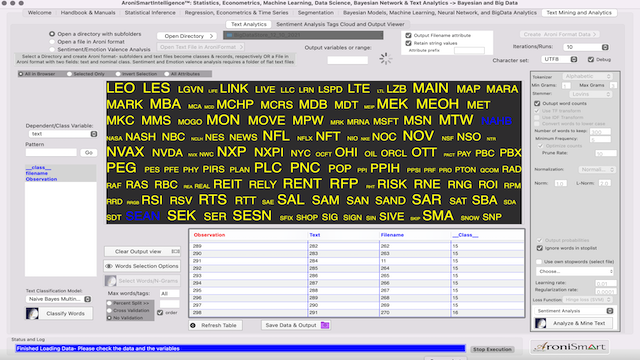
Task: Select Open a directory with subfolders option
Action: coord(52,34)
